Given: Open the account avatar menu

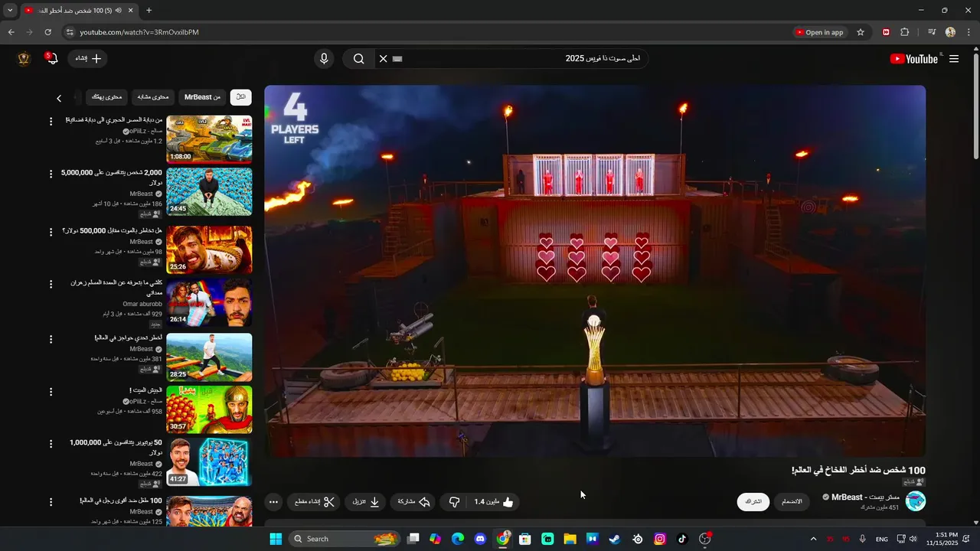Looking at the screenshot, I should pyautogui.click(x=24, y=59).
